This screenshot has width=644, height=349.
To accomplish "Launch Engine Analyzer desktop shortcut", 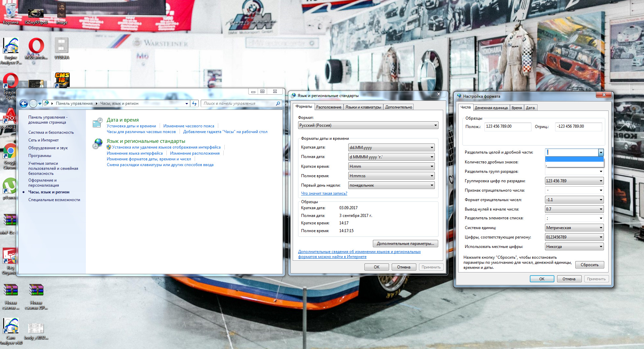I will [10, 51].
